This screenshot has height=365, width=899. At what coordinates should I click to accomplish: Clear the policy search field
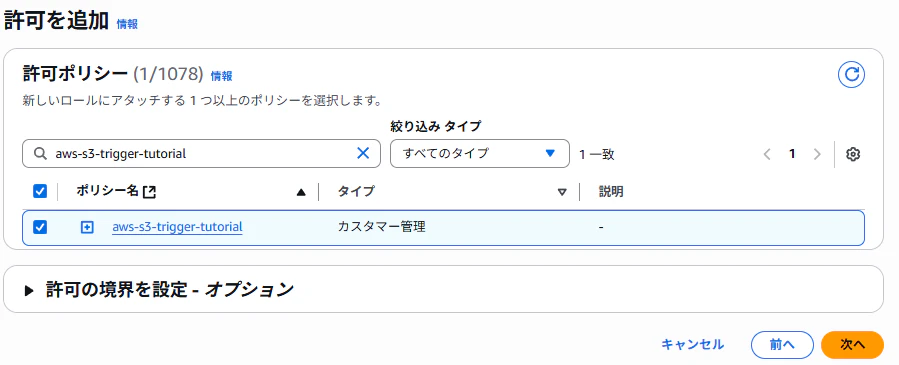363,153
